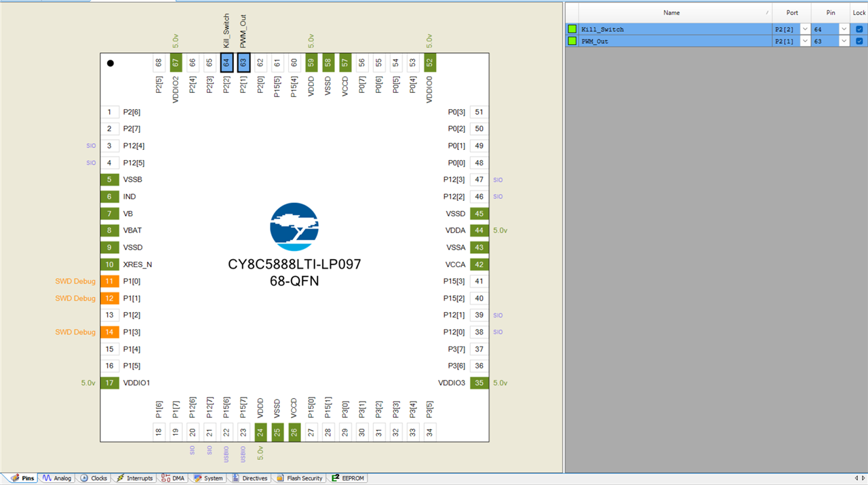This screenshot has height=485, width=868.
Task: Select unassigned pin 13 P1[2]
Action: pos(109,315)
